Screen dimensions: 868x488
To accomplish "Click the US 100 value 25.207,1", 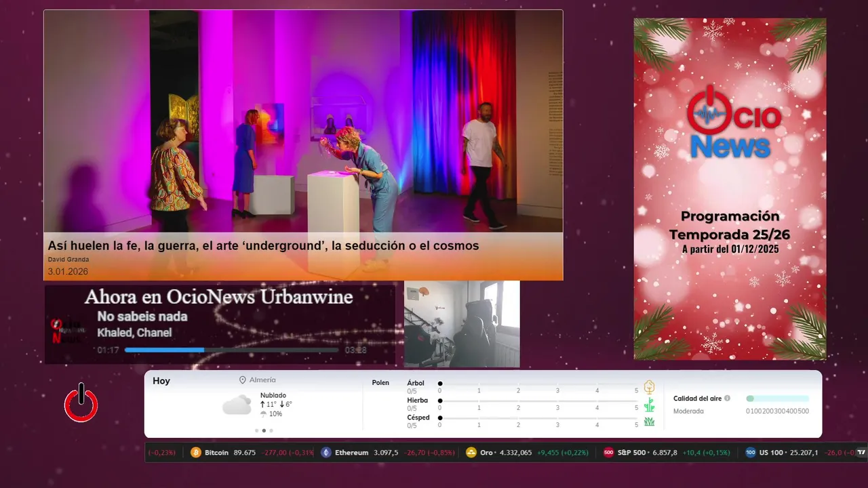I will (x=803, y=453).
